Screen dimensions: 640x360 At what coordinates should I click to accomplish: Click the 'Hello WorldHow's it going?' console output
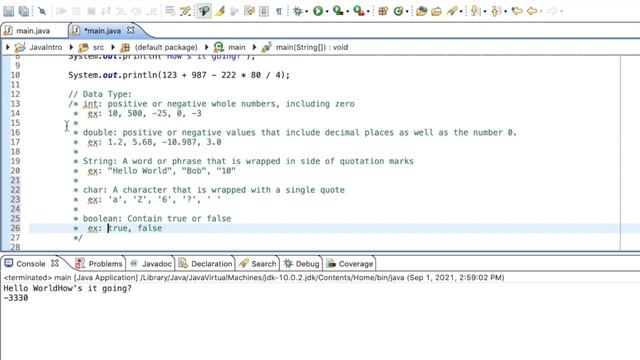coord(67,288)
